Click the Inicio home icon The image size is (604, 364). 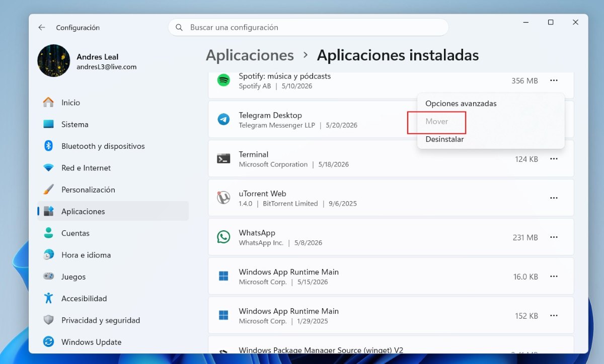tap(48, 103)
